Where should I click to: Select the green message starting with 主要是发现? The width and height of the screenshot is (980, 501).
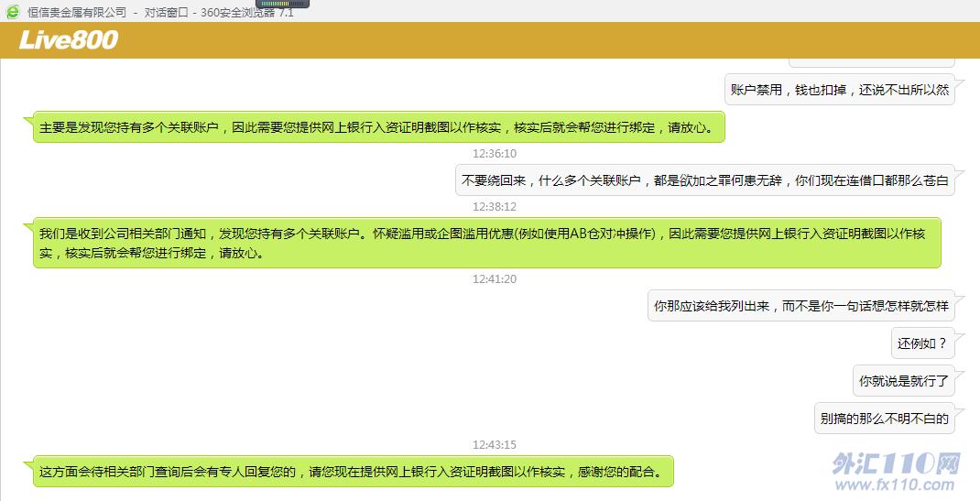pyautogui.click(x=378, y=127)
